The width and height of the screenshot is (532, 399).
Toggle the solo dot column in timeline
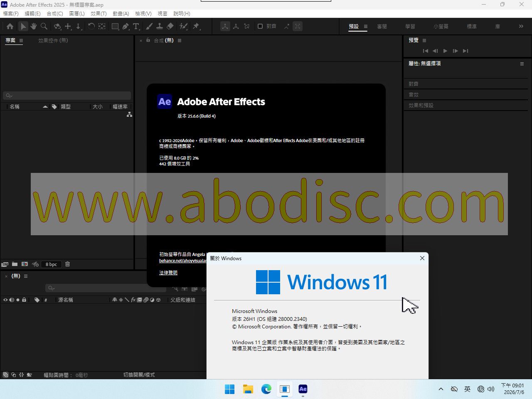[18, 300]
